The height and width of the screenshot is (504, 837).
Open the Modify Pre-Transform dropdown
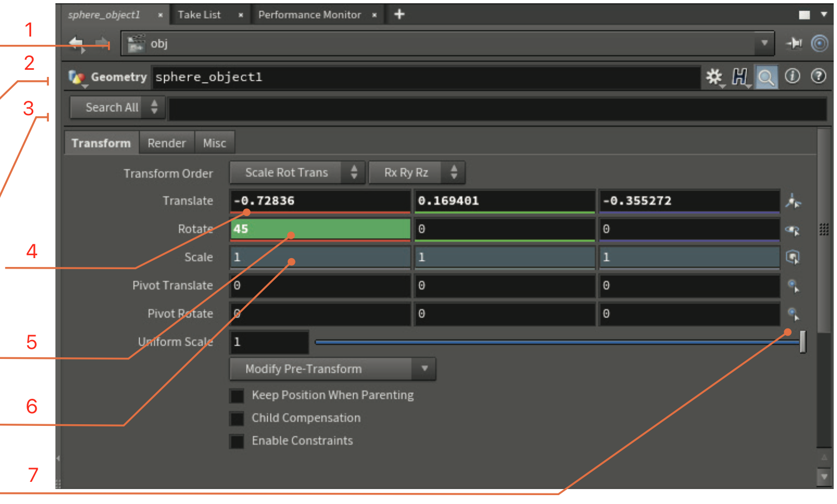333,369
